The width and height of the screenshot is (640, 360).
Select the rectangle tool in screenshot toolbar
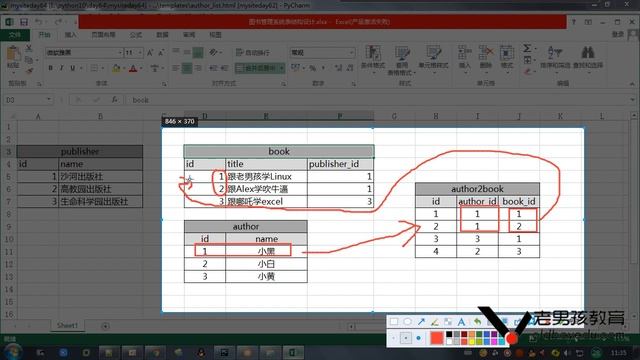tap(394, 322)
